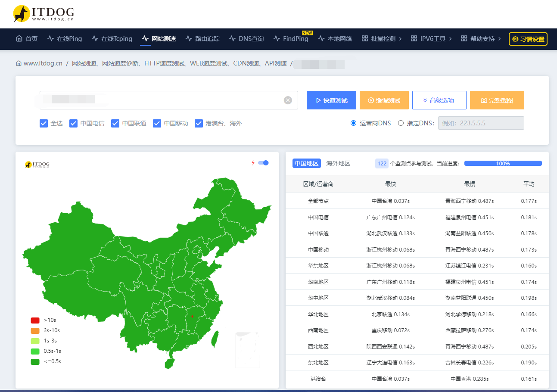557x392 pixels.
Task: Uncheck the 港澳台、海外 checkbox
Action: tap(199, 123)
